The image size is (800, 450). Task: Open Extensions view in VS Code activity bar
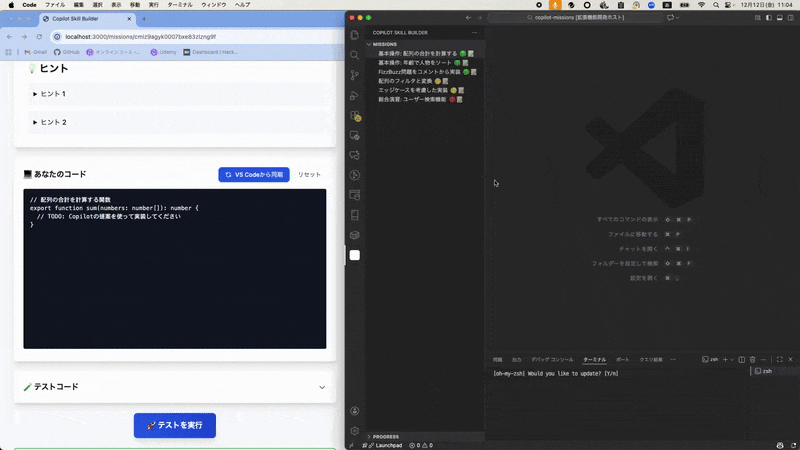[x=356, y=116]
